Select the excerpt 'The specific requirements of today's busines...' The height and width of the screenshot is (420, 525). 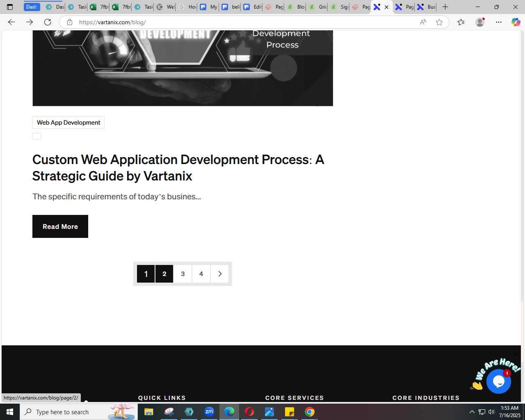(x=116, y=196)
